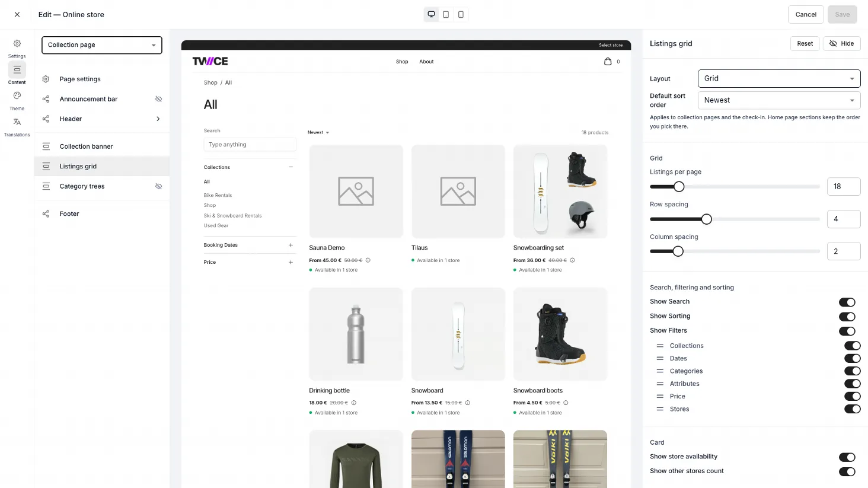Expand the Header section chevron

(x=158, y=119)
